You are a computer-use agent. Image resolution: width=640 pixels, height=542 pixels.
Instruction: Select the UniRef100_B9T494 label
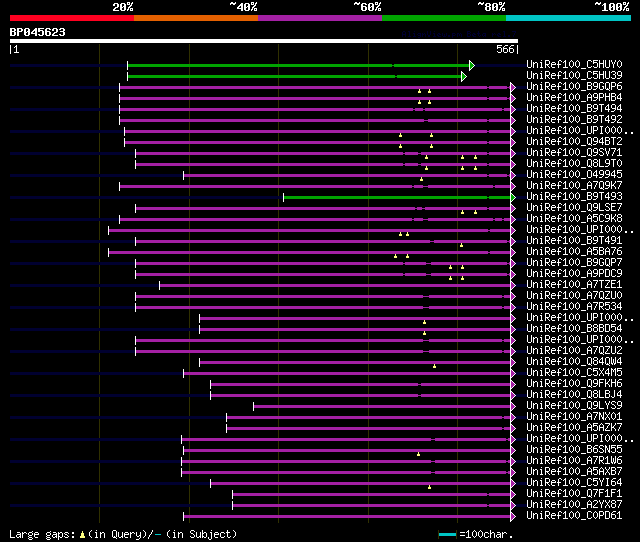574,109
